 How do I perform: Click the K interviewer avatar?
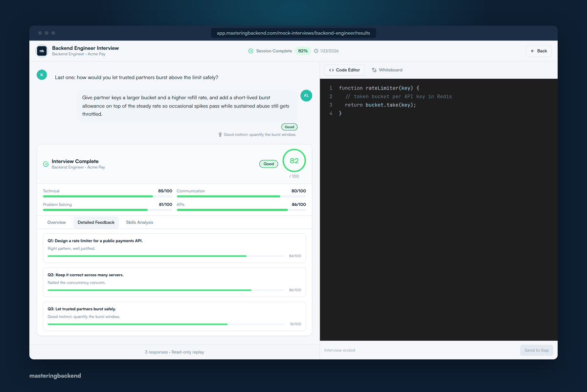point(42,75)
